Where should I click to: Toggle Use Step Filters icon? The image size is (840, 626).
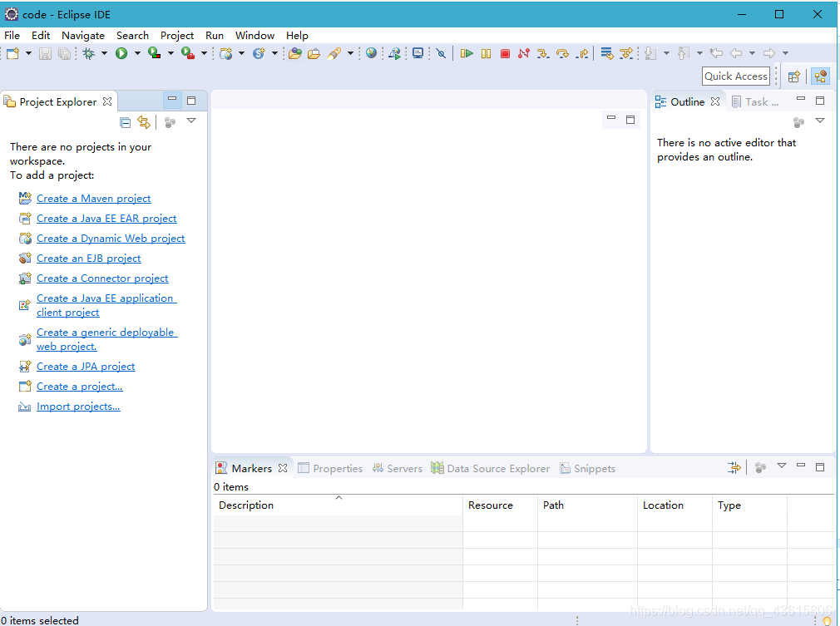[625, 53]
